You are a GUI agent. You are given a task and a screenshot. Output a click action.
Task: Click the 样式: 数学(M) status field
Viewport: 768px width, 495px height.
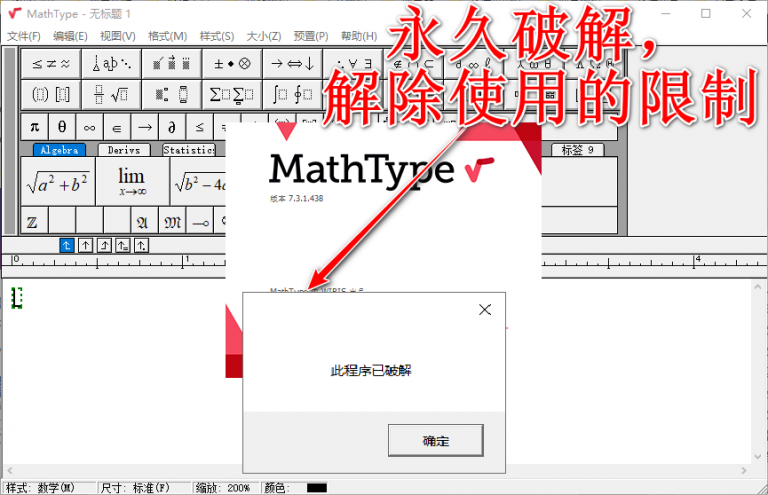(49, 488)
